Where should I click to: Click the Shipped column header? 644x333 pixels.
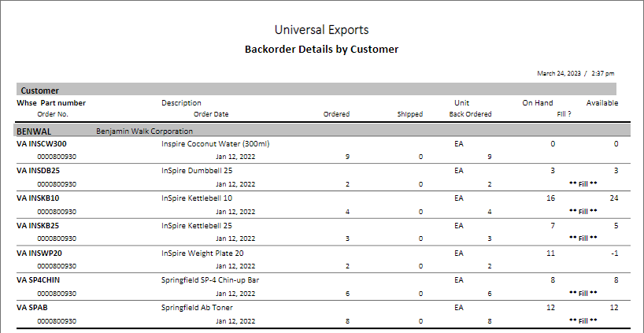[x=410, y=114]
